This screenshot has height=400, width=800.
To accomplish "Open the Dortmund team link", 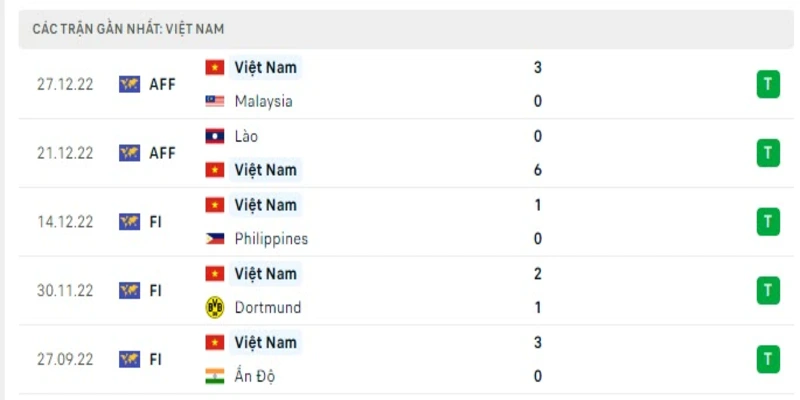I will (x=267, y=307).
